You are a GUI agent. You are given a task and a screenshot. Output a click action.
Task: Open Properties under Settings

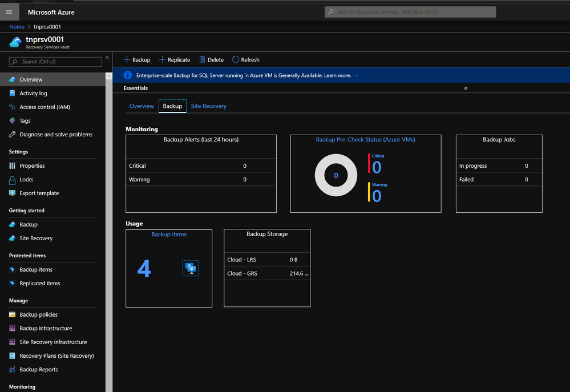pyautogui.click(x=32, y=166)
